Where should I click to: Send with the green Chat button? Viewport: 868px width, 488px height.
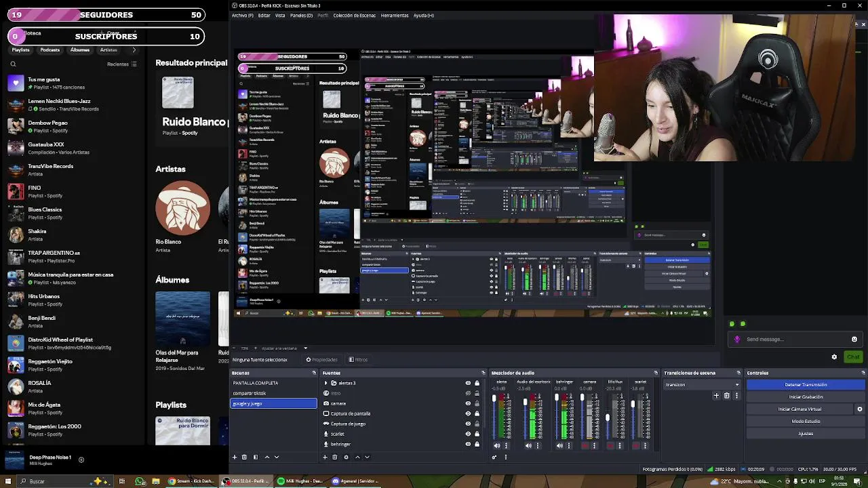(x=853, y=357)
